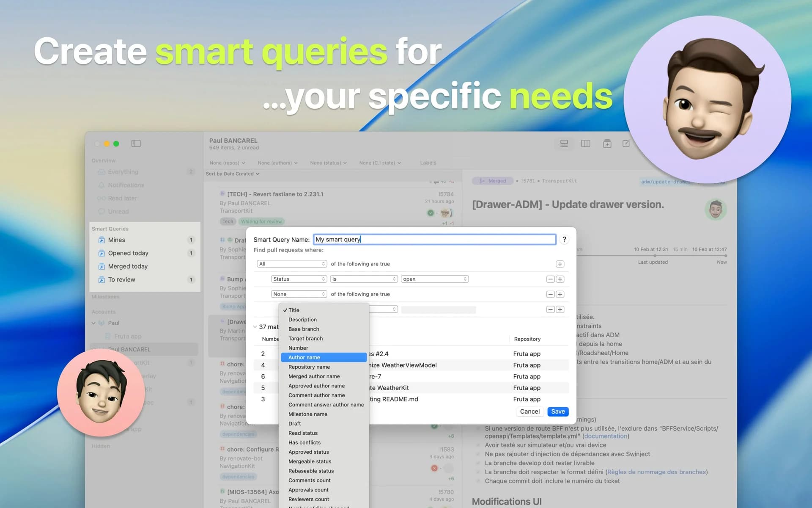Collapse the Paul account tree item
812x508 pixels.
pyautogui.click(x=93, y=323)
